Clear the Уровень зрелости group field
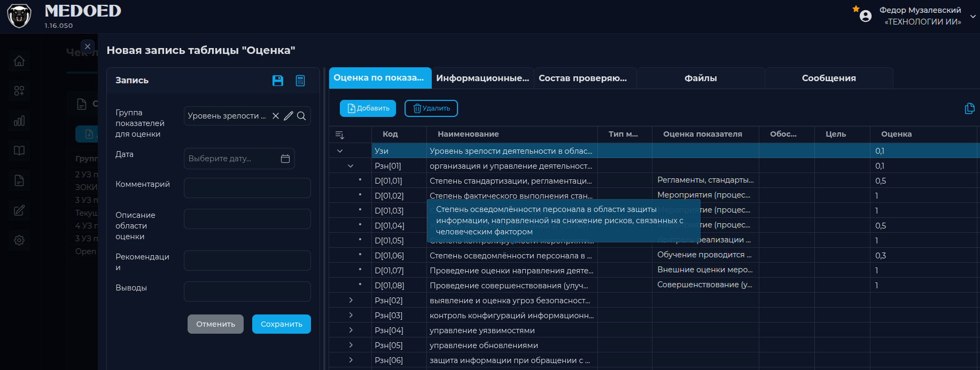Viewport: 980px width, 370px height. (276, 116)
